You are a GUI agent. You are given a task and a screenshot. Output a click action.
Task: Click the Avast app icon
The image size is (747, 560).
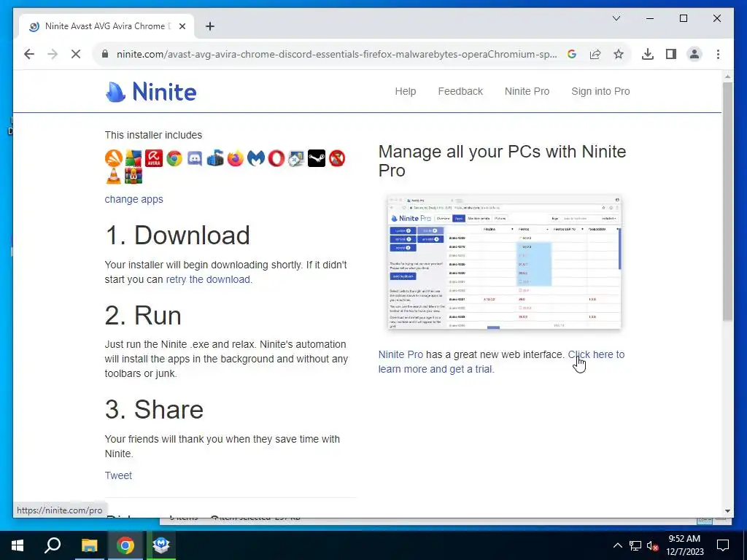(x=113, y=158)
